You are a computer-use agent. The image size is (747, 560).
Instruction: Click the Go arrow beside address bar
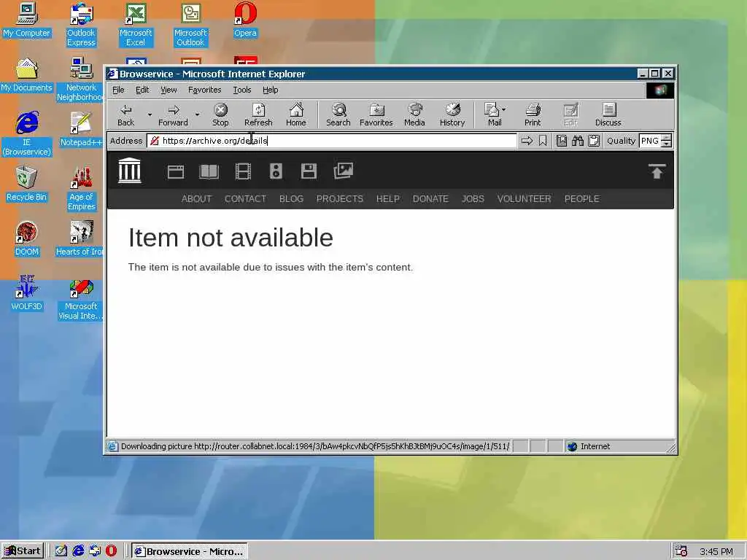tap(527, 141)
